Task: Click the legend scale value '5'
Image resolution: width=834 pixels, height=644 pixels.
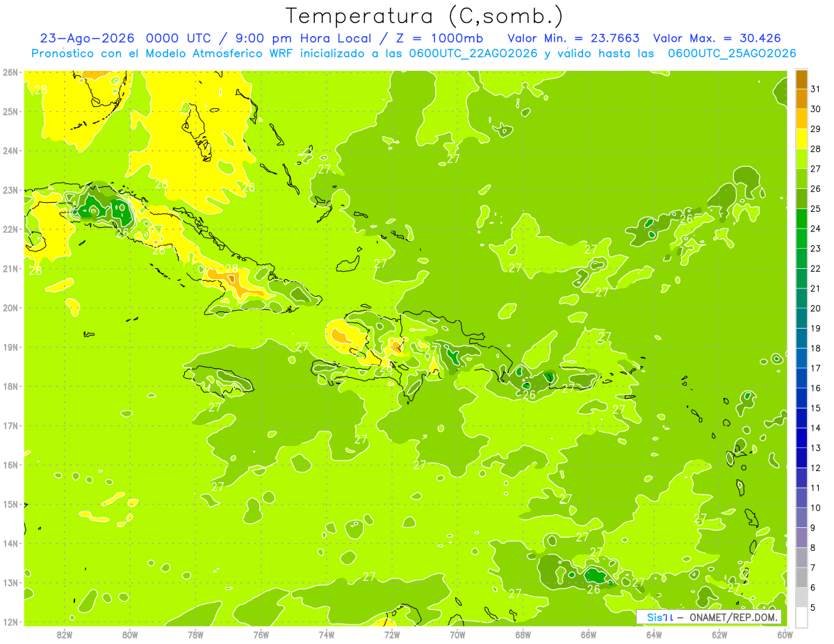Action: (x=813, y=607)
